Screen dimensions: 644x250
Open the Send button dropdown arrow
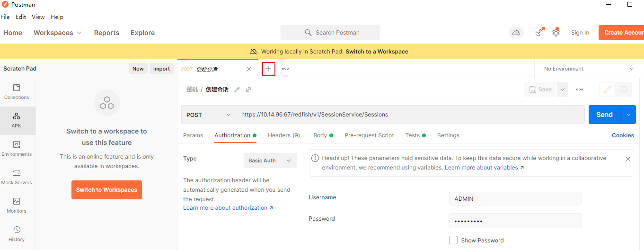(x=628, y=115)
